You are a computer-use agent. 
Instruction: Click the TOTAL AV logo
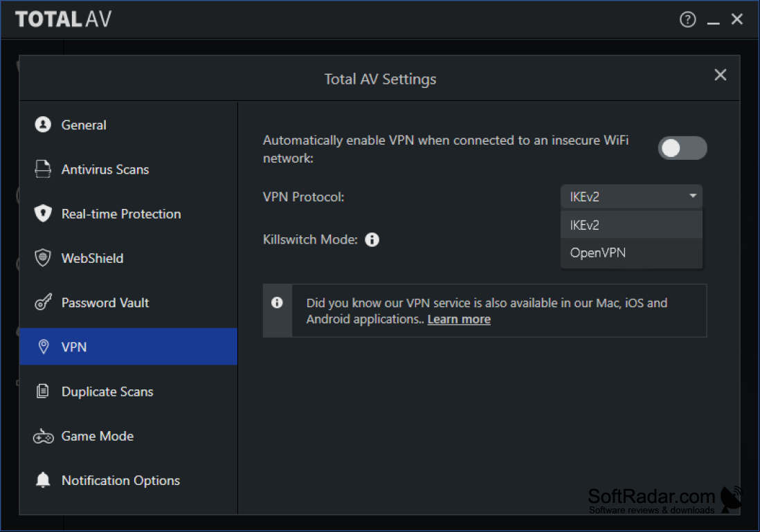pyautogui.click(x=64, y=19)
